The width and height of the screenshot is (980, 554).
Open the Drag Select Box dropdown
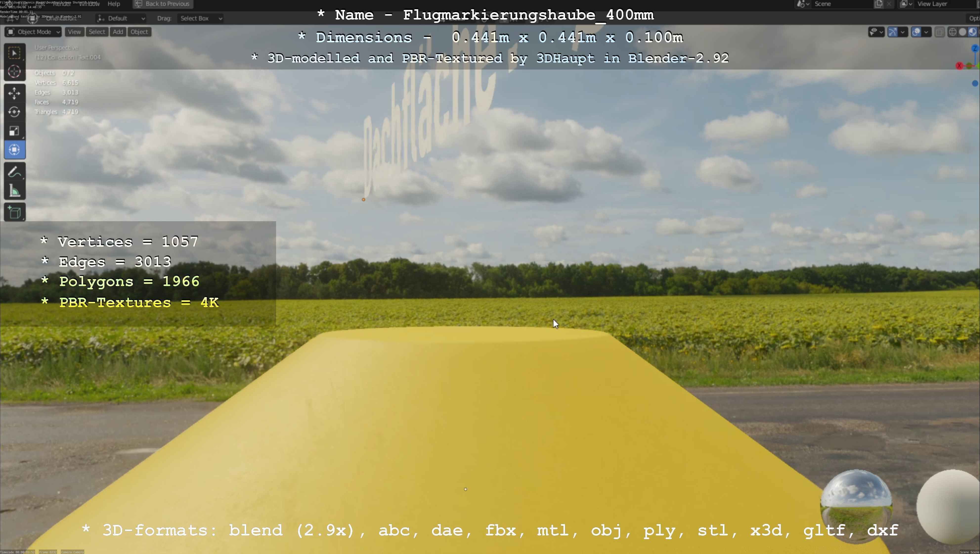(x=200, y=18)
